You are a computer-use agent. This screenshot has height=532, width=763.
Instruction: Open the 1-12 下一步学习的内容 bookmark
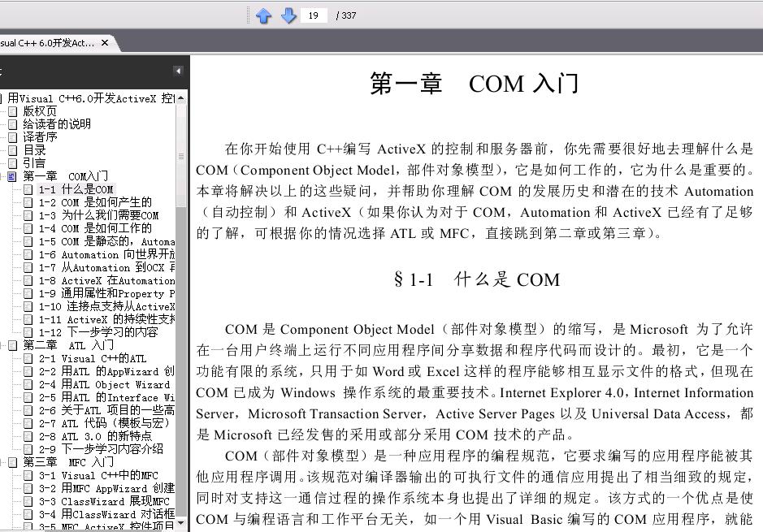coord(98,333)
